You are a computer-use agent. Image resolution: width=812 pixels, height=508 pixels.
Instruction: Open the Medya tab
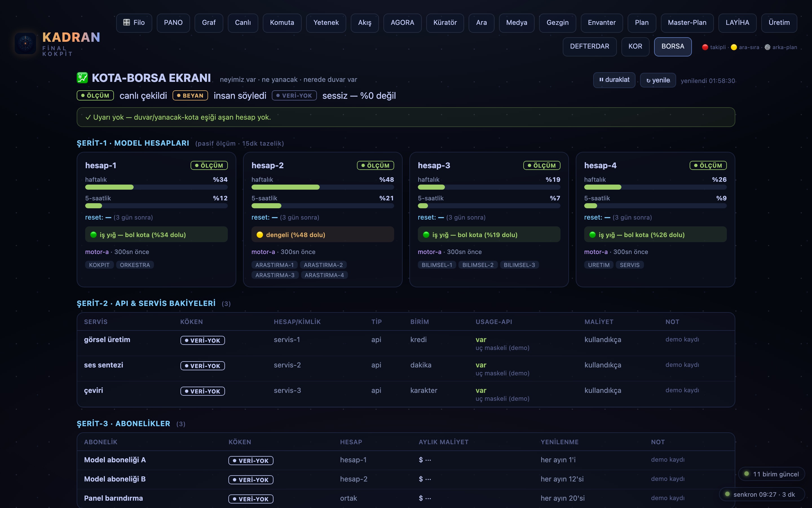pyautogui.click(x=517, y=23)
